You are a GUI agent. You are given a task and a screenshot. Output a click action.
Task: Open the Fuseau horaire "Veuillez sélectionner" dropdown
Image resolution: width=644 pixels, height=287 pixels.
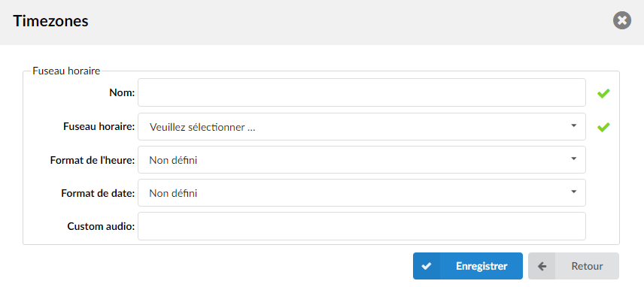coord(361,127)
